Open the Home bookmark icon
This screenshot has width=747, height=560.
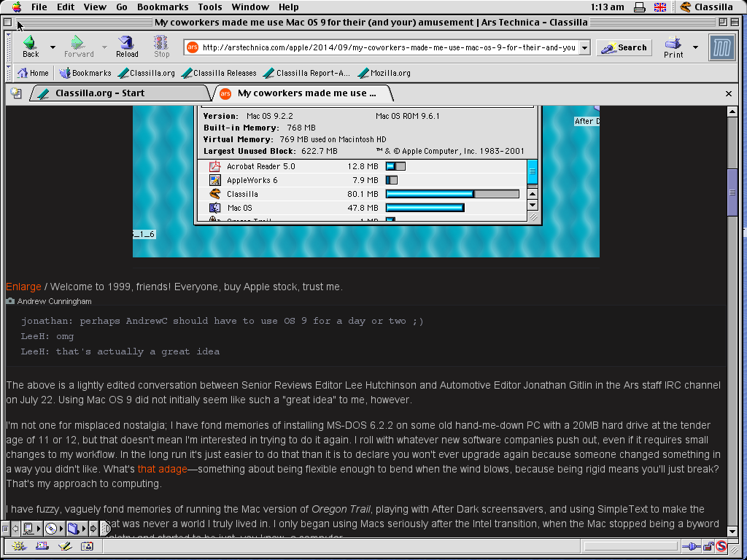click(33, 73)
